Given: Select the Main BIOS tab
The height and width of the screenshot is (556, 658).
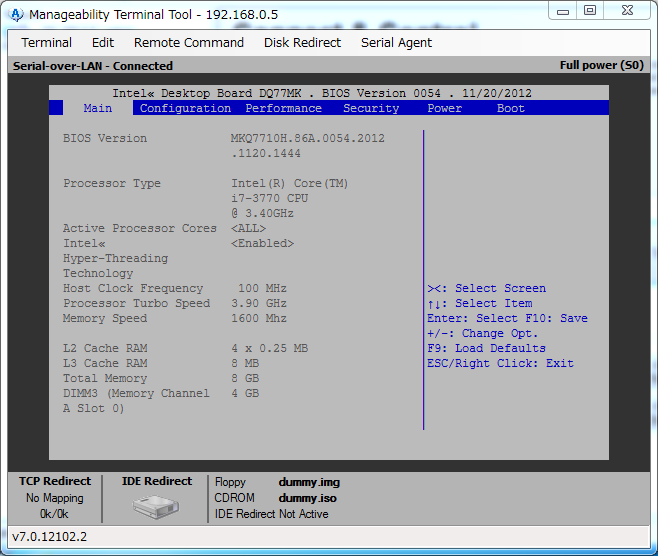Looking at the screenshot, I should 98,108.
